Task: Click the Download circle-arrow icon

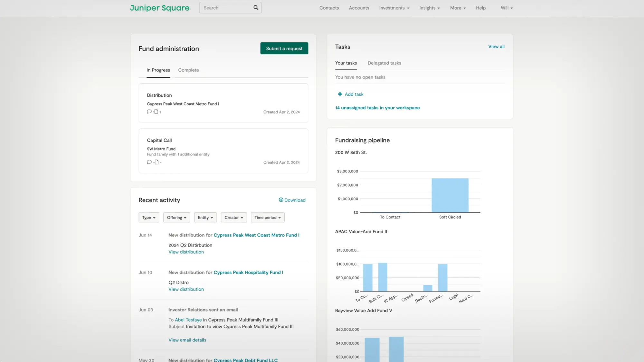Action: coord(281,200)
